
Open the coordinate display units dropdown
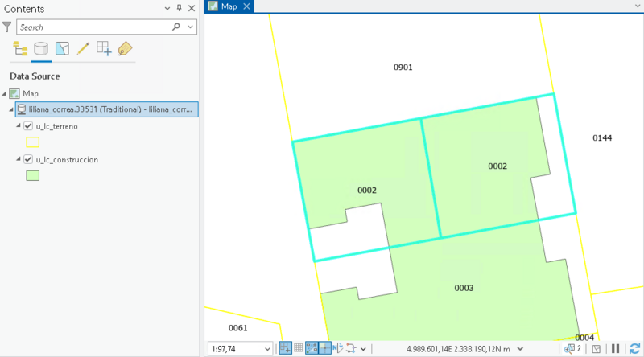[520, 349]
